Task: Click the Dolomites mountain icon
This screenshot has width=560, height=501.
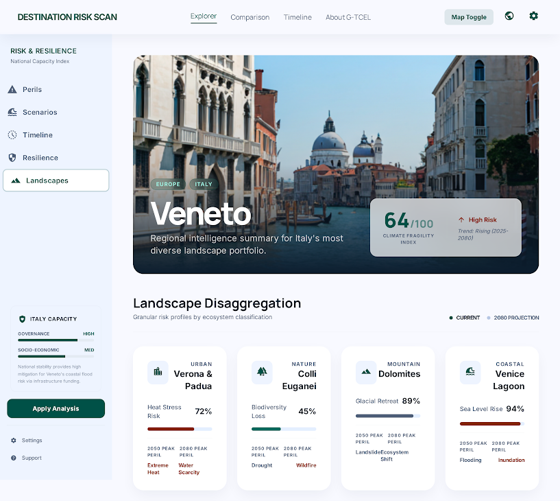Action: [366, 372]
